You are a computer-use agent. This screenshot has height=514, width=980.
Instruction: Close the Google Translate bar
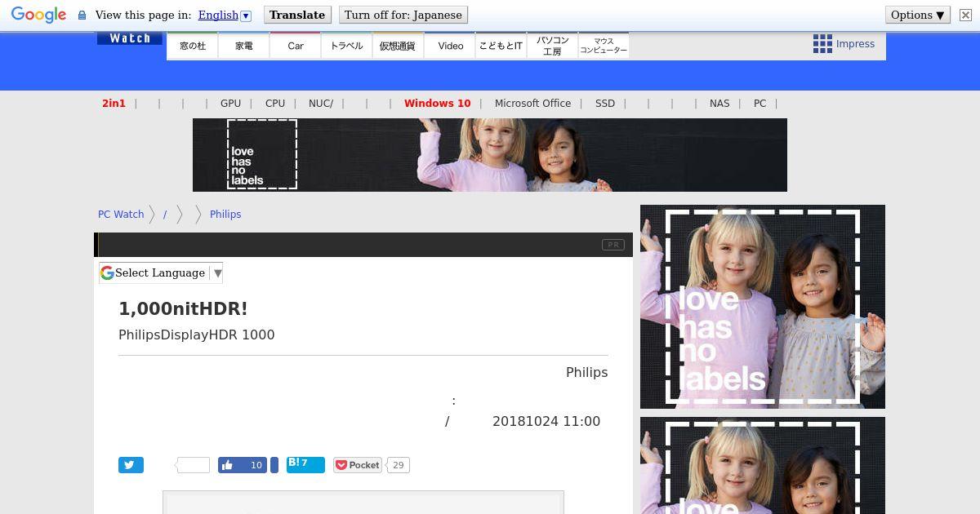pyautogui.click(x=965, y=15)
